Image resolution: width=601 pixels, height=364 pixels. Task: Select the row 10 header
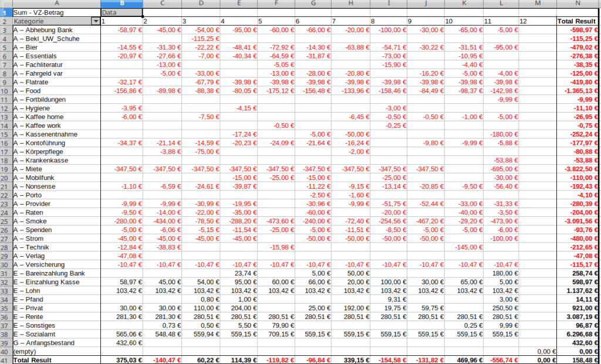coord(5,91)
